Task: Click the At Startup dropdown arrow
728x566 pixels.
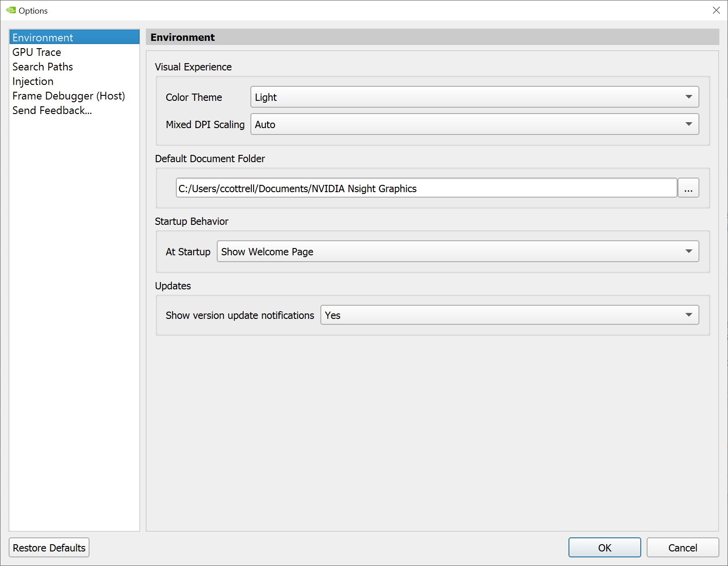Action: pos(689,251)
